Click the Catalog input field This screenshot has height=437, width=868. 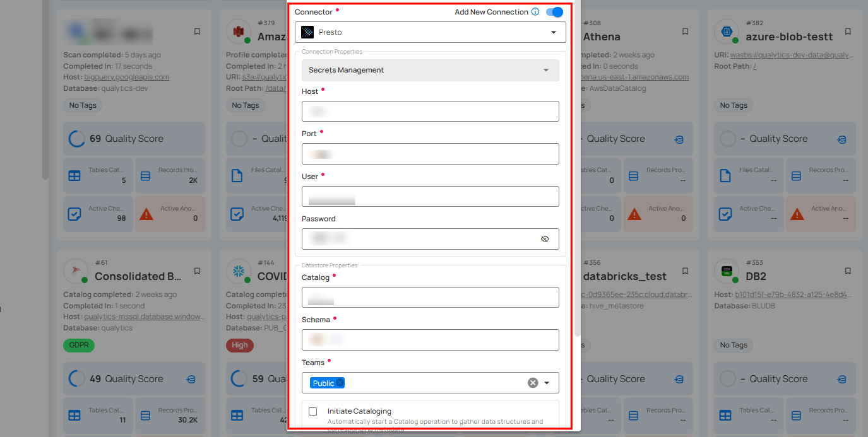(x=430, y=298)
